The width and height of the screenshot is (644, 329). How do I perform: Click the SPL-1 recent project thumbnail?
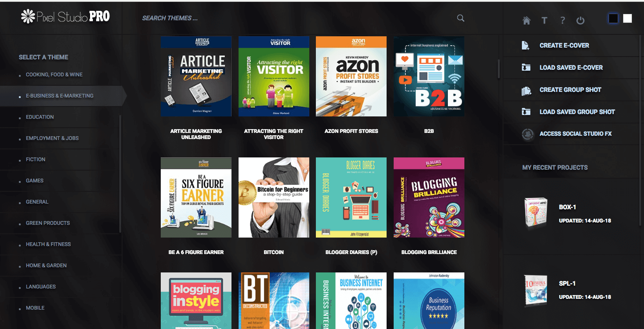(x=535, y=290)
